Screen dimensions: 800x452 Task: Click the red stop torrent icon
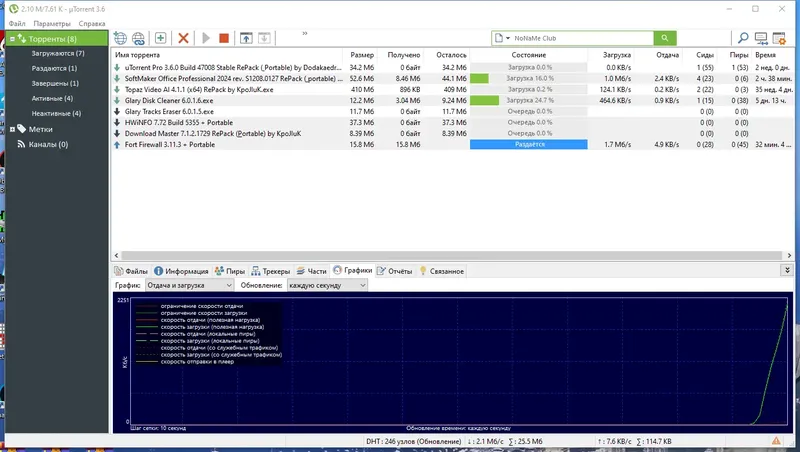[223, 38]
